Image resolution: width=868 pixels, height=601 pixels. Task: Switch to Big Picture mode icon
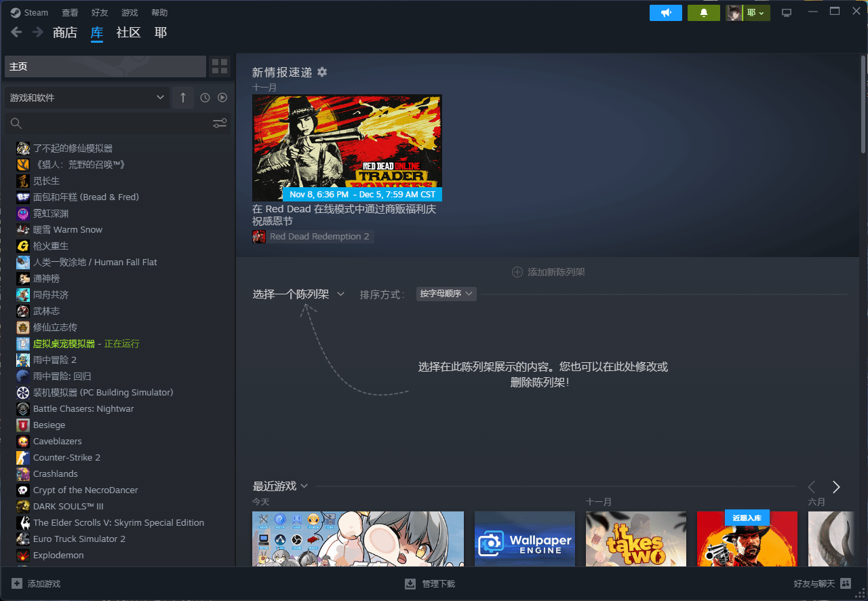(787, 13)
